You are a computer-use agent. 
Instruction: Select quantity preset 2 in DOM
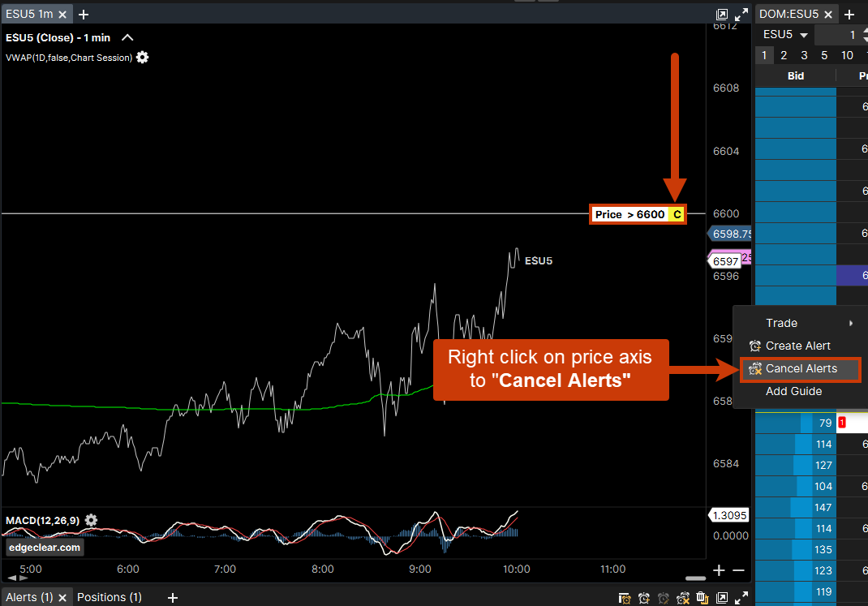(784, 55)
